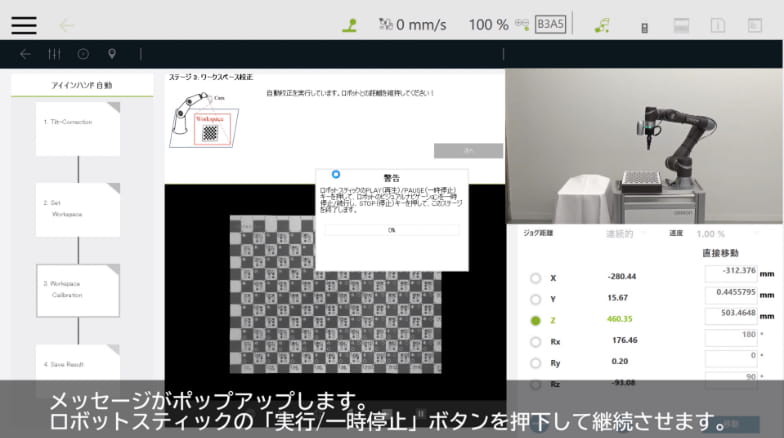Click the green robot arm mode icon

602,25
